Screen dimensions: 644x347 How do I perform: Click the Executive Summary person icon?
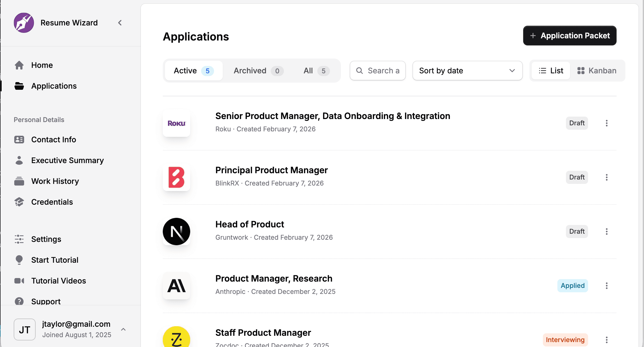click(x=19, y=160)
